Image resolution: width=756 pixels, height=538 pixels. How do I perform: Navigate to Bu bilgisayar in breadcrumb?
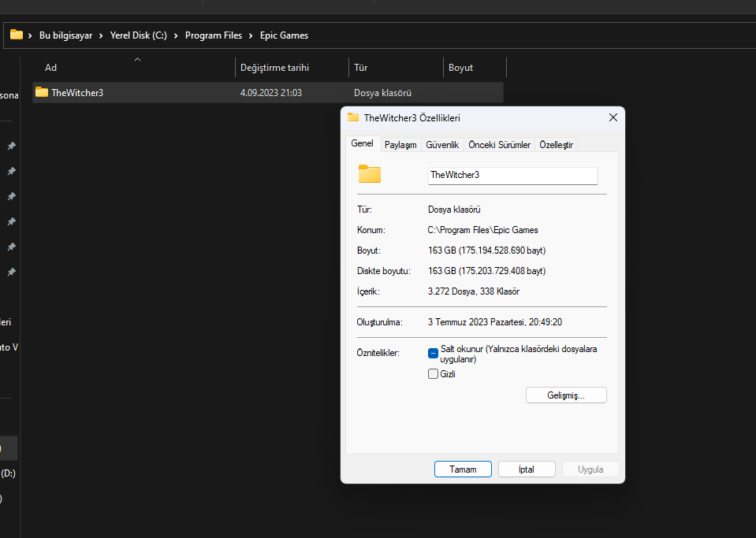tap(65, 35)
